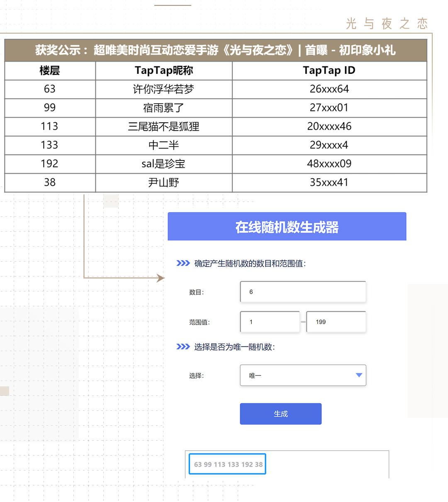Viewport: 448px width, 502px height.
Task: Click the ID cell 26xxx64
Action: coord(329,89)
